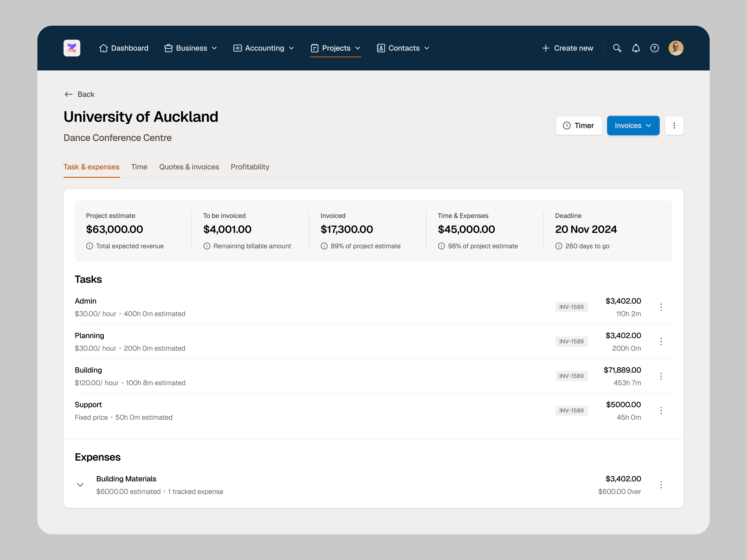Click the notifications bell icon
747x560 pixels.
(x=636, y=48)
